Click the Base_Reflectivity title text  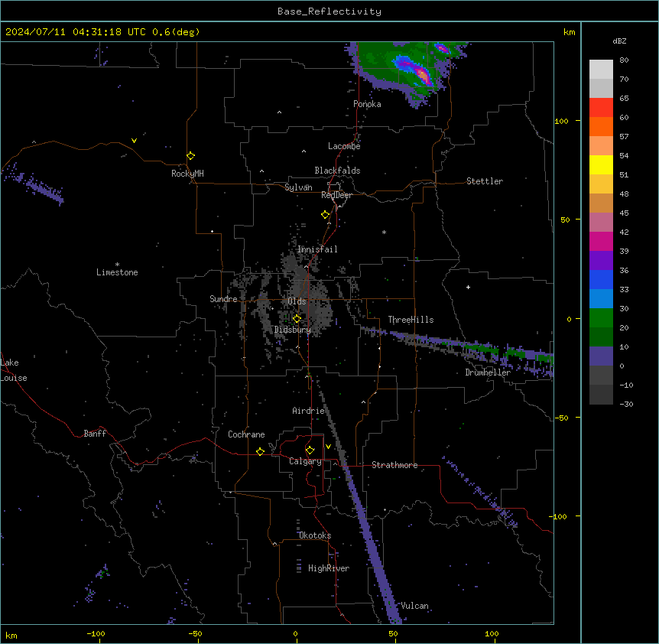329,11
